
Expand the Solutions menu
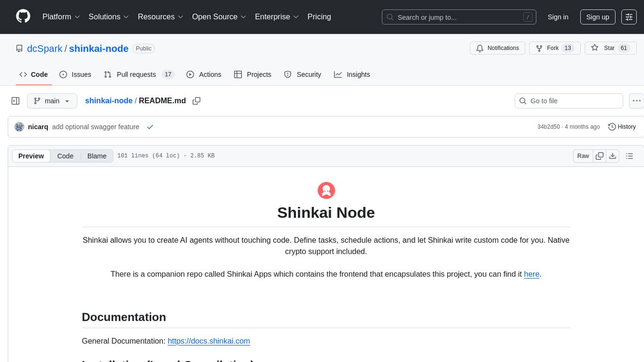pos(109,17)
